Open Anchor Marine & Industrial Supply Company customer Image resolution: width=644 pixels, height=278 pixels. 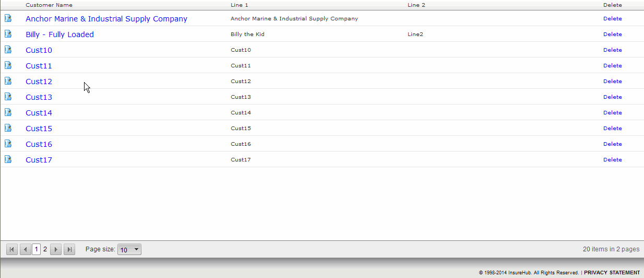click(x=106, y=19)
